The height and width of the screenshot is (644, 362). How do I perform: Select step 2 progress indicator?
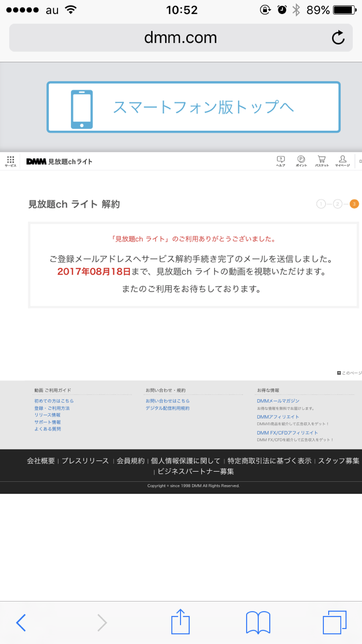click(337, 204)
